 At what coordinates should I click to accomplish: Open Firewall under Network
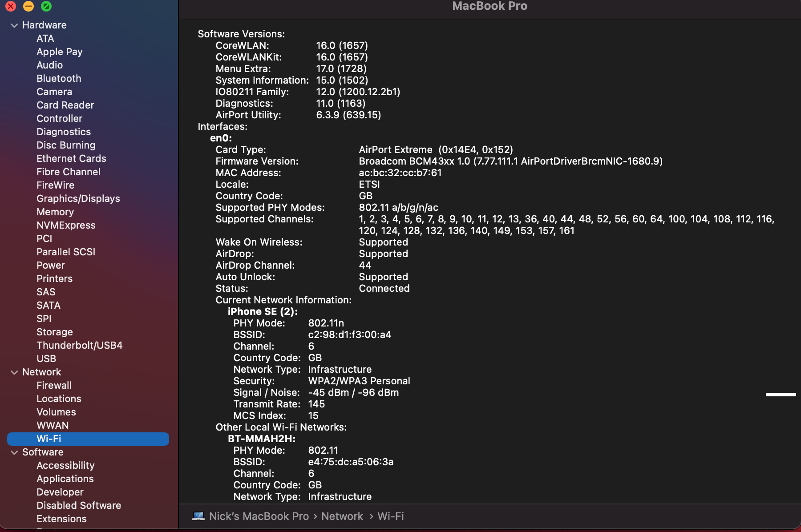pos(54,386)
